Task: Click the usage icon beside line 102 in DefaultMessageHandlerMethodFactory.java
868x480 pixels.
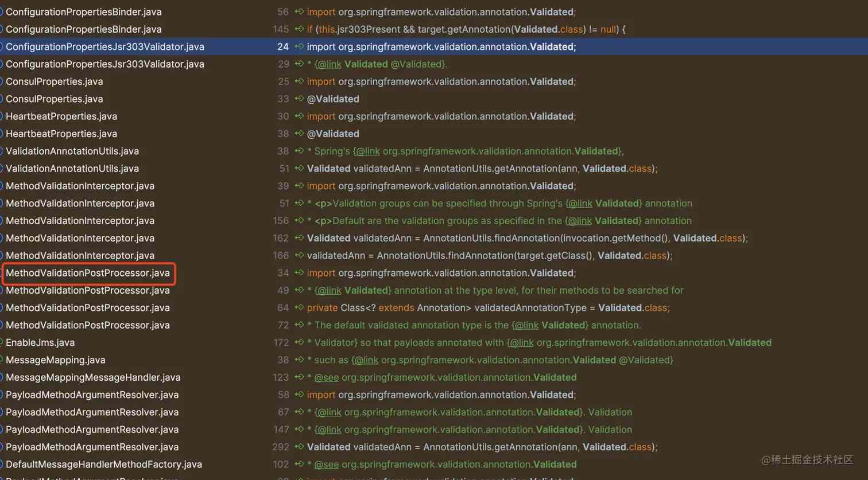Action: tap(299, 464)
